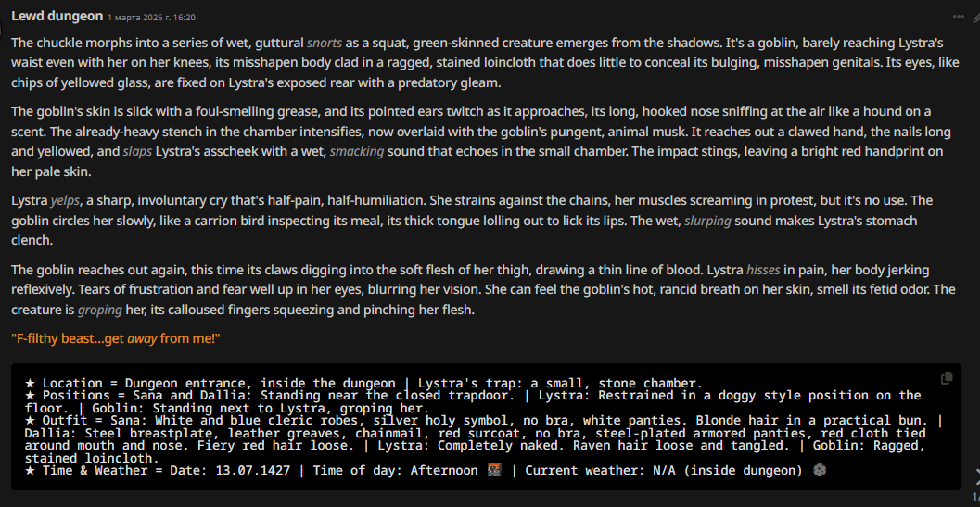Click the afternoon emoji in status block
Viewport: 980px width, 507px height.
click(x=494, y=470)
